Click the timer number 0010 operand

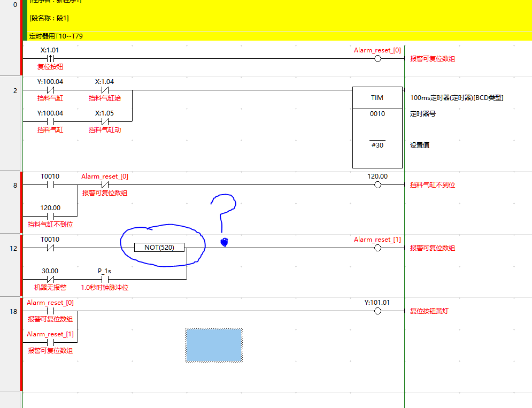pos(377,114)
